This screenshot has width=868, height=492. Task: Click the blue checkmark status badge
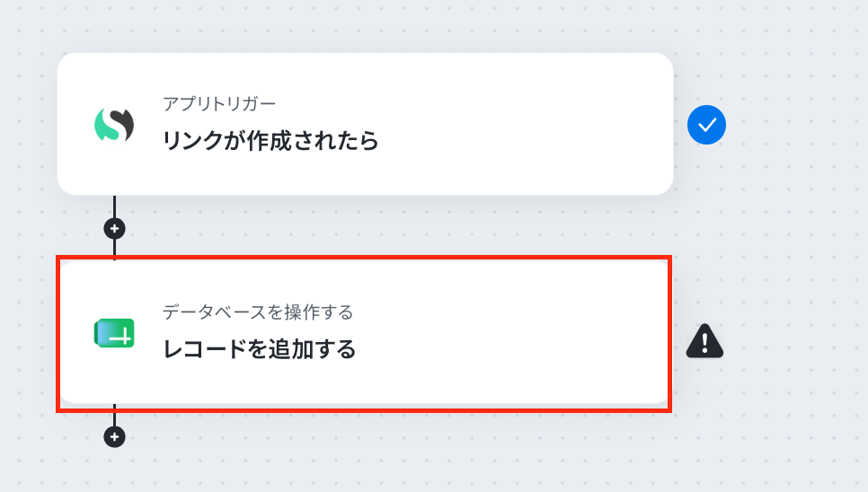706,125
